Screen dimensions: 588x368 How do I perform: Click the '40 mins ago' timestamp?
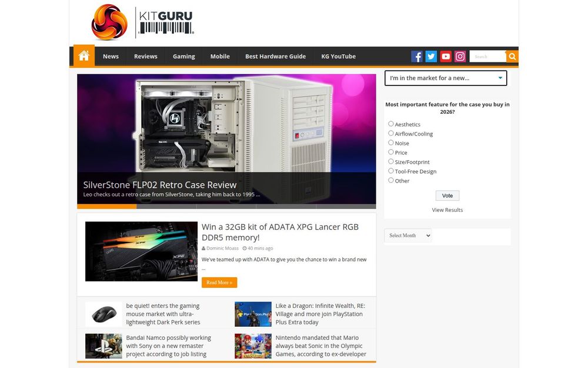click(x=260, y=248)
